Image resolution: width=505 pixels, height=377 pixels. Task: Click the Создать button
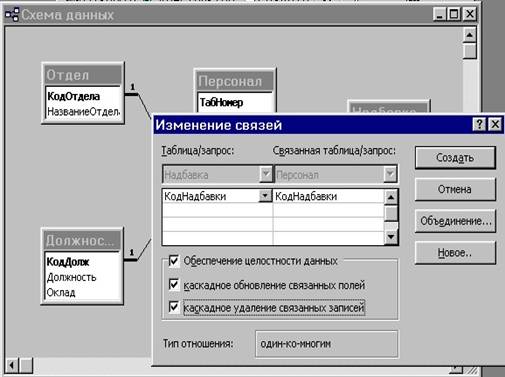pos(455,157)
